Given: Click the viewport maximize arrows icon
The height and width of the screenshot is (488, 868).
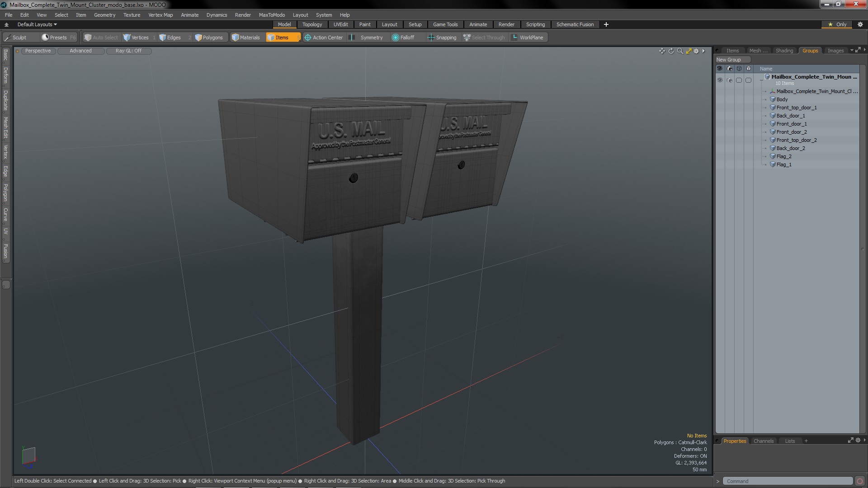Looking at the screenshot, I should pos(689,51).
